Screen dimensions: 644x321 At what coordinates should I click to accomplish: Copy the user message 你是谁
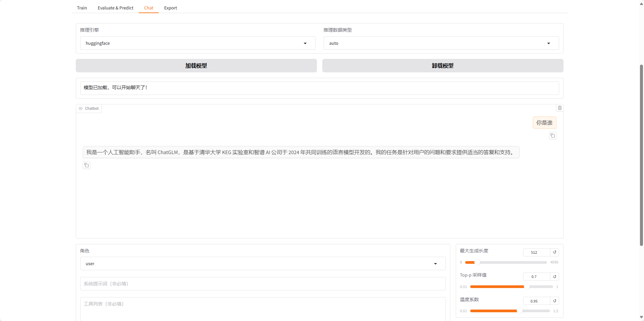point(552,136)
